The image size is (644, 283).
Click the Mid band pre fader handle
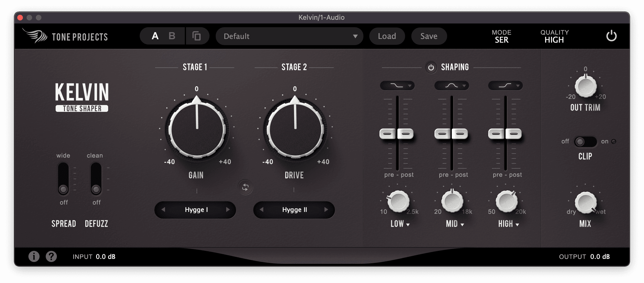tap(443, 134)
